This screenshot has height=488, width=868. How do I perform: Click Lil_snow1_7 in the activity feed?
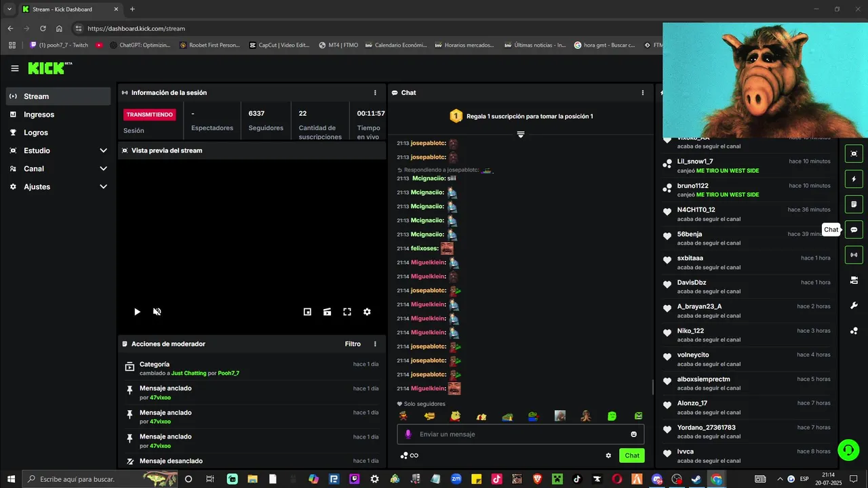(695, 161)
